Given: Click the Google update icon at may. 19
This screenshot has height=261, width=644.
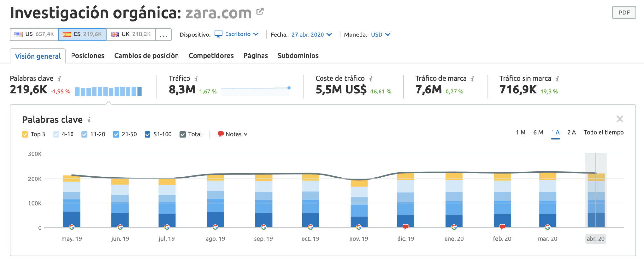Looking at the screenshot, I should click(72, 227).
